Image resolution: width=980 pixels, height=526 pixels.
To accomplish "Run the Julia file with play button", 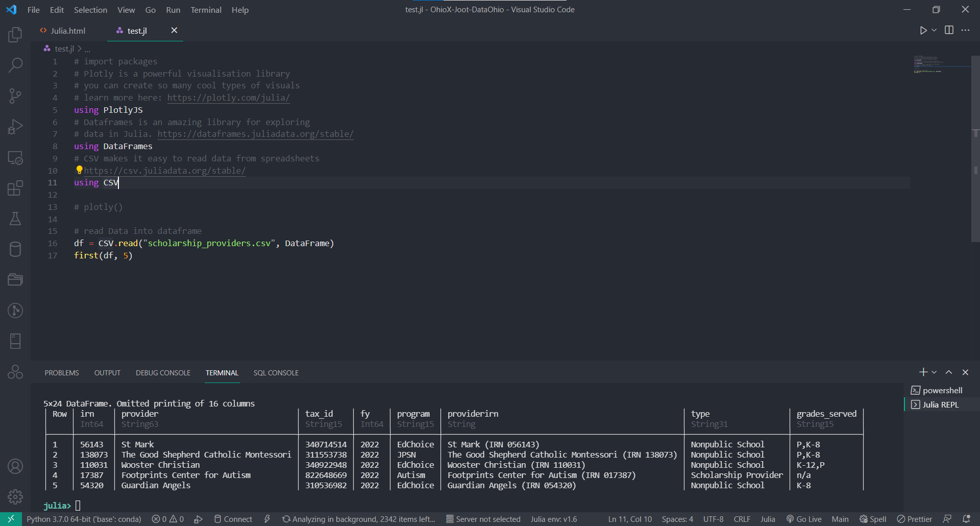I will [923, 31].
